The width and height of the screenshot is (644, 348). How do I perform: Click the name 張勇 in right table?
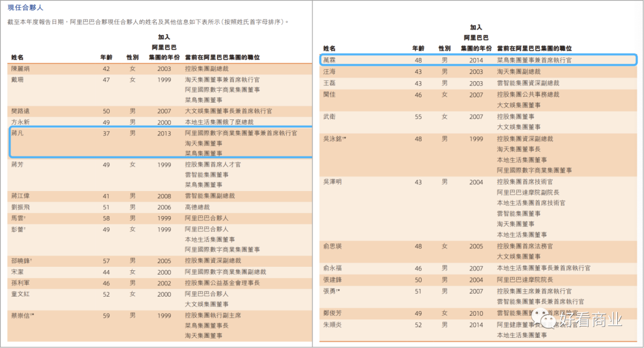(x=332, y=291)
